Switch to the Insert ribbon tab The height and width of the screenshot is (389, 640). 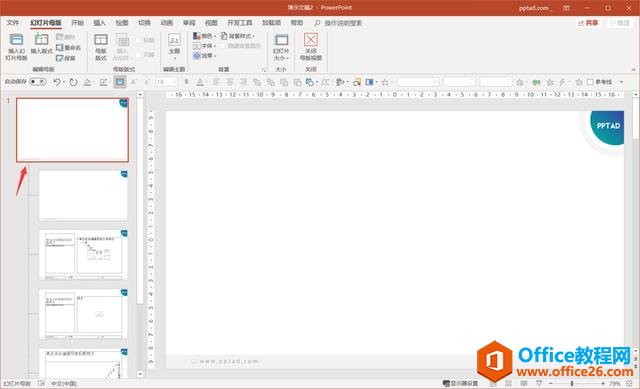tap(100, 23)
